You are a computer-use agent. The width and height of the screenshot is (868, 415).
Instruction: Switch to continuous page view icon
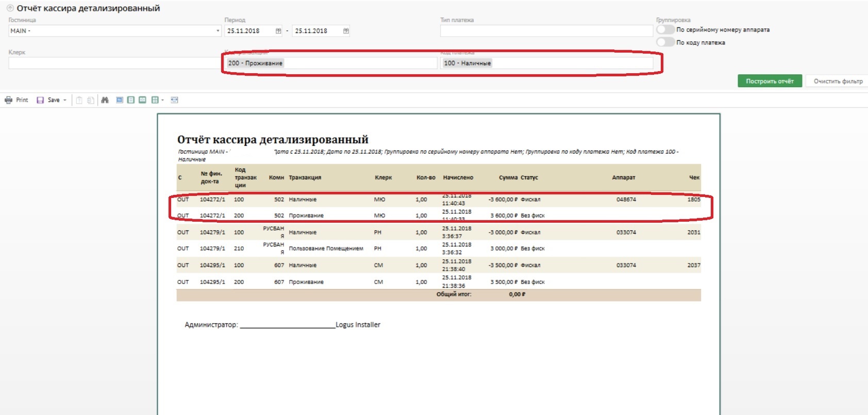click(131, 100)
